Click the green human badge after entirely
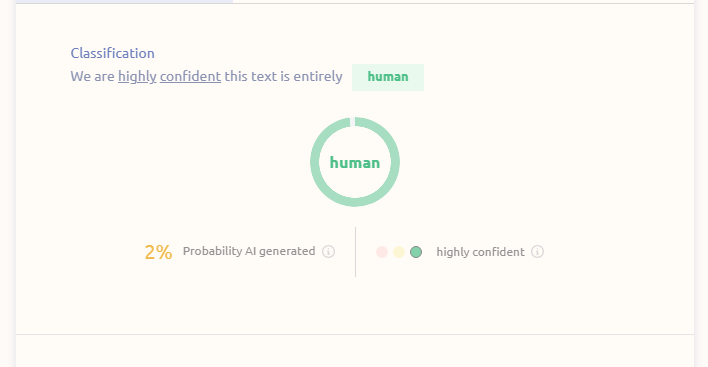Screen dimensions: 708x367 point(388,77)
